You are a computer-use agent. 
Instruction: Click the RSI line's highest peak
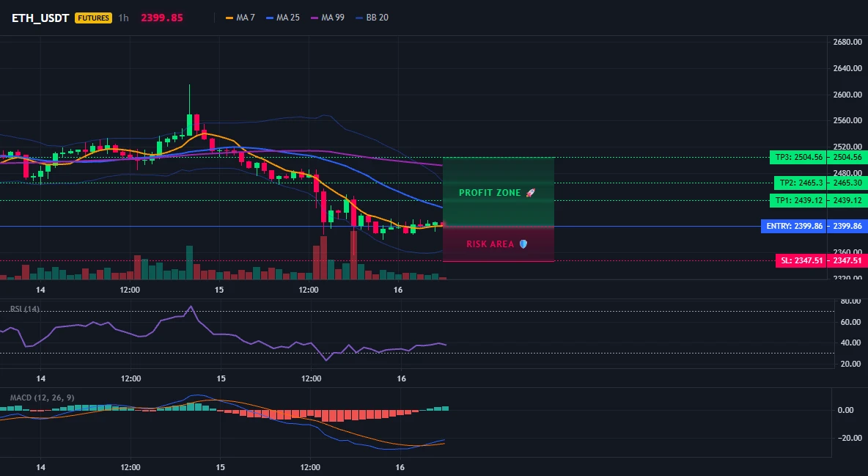(191, 306)
